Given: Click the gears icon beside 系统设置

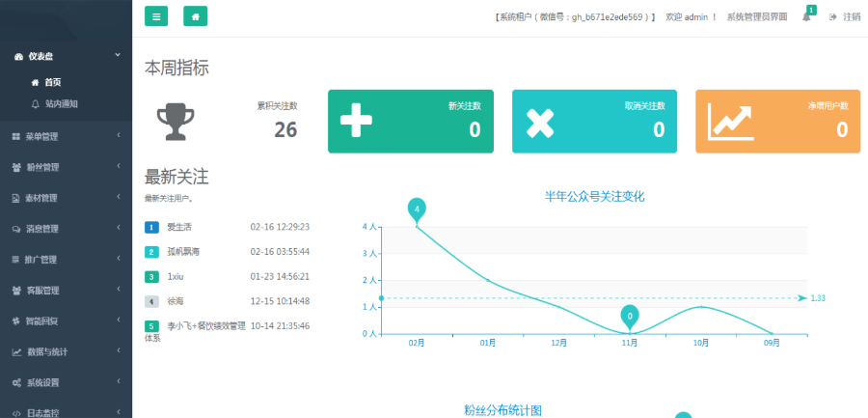Looking at the screenshot, I should tap(16, 383).
